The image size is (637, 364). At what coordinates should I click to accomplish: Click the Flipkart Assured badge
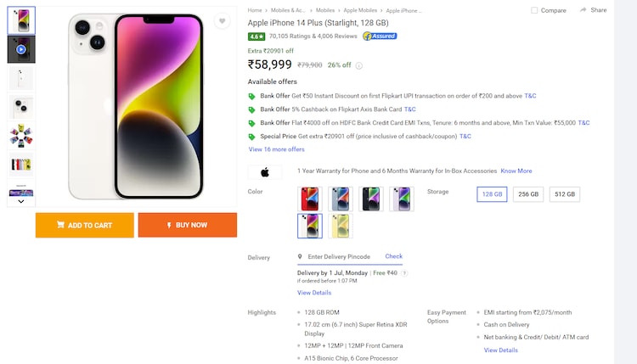[380, 36]
